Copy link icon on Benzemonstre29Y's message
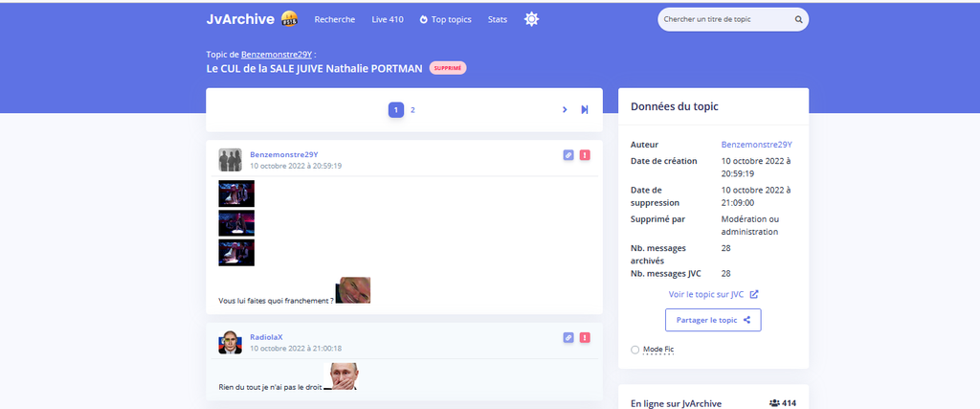This screenshot has height=409, width=980. 568,155
